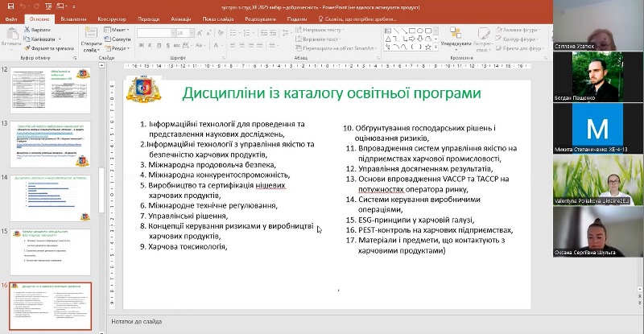Toggle underline (П) text formatting
Image resolution: width=644 pixels, height=334 pixels.
tap(158, 47)
